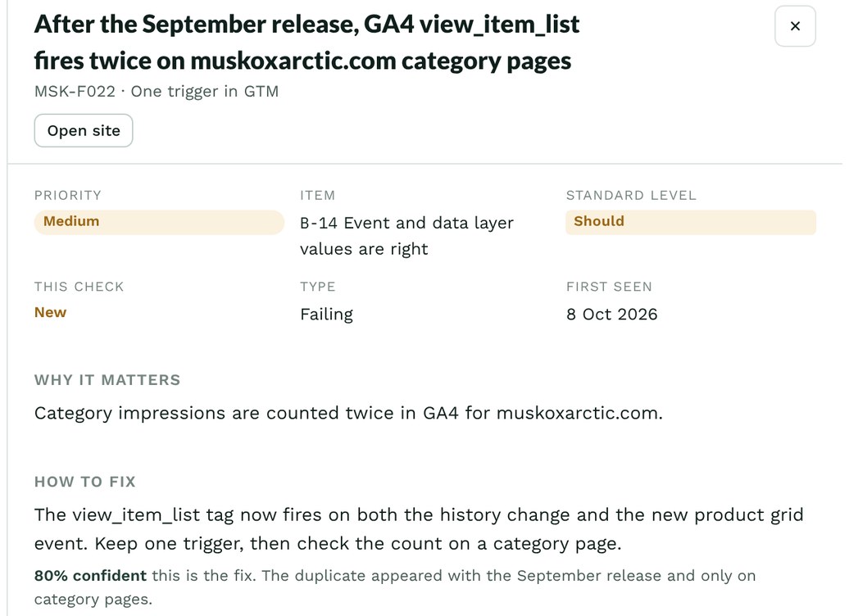849x616 pixels.
Task: Select the Medium priority badge
Action: [159, 222]
